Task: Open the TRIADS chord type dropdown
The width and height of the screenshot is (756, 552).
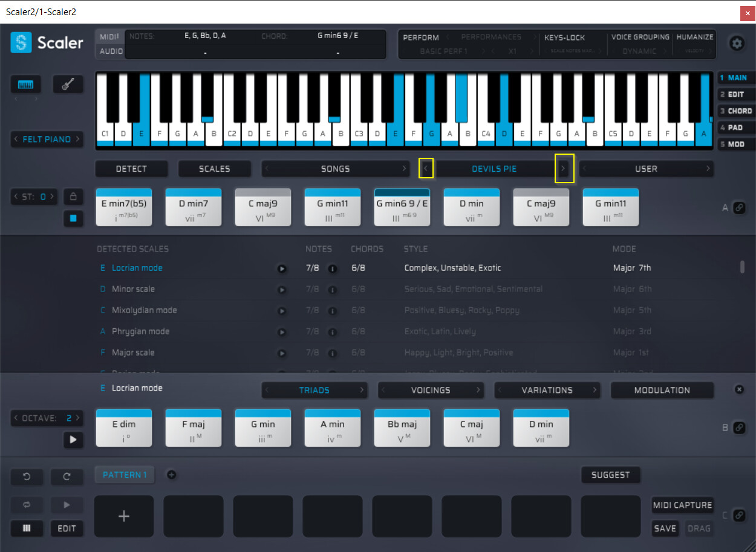Action: (314, 390)
